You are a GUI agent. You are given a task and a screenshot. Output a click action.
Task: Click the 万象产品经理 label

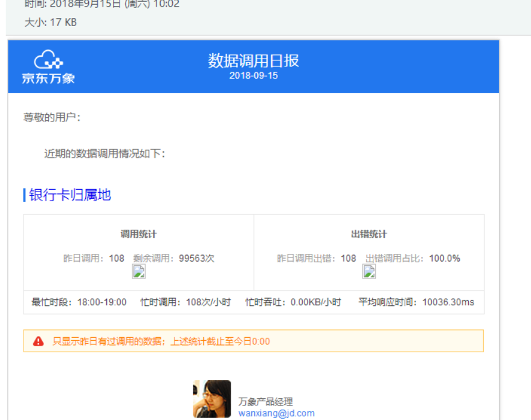(x=266, y=402)
